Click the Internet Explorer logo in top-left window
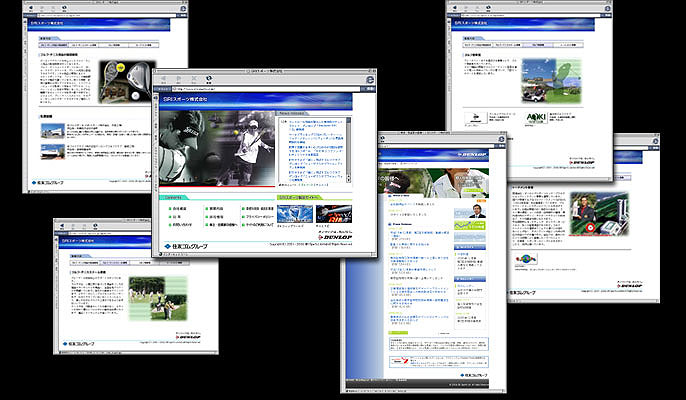686x400 pixels. click(x=183, y=9)
